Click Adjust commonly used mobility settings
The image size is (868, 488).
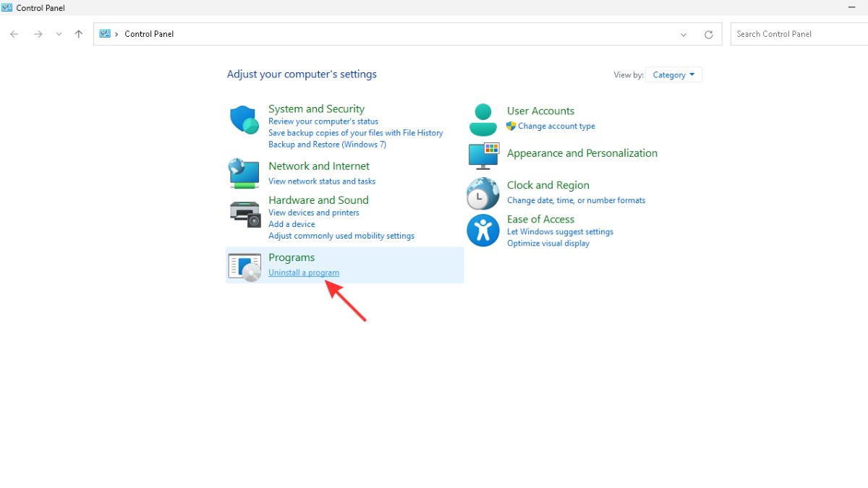[341, 236]
